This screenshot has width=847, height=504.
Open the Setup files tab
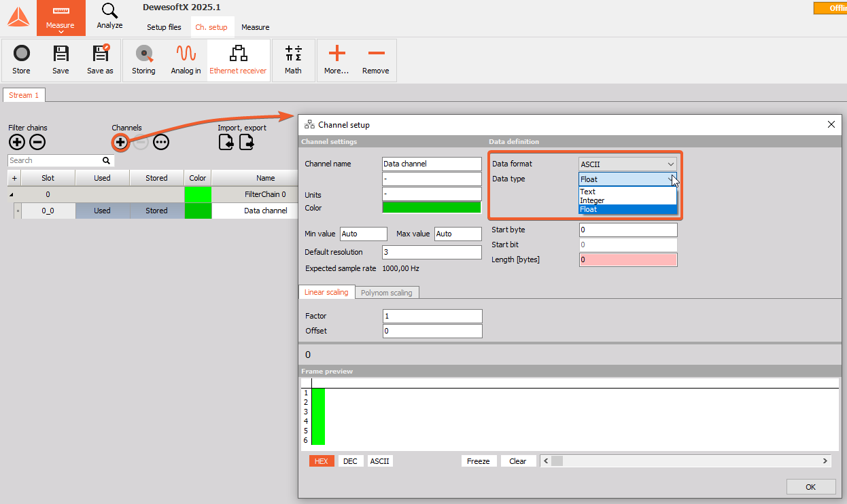164,27
